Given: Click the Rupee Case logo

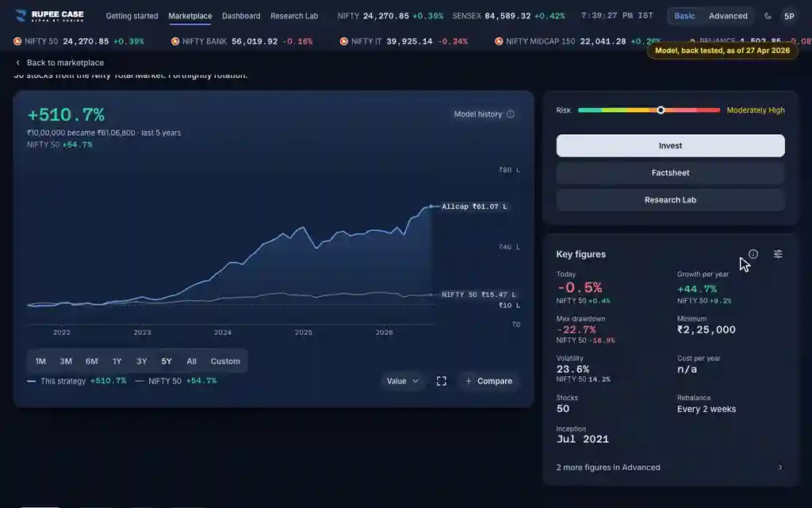Looking at the screenshot, I should tap(50, 16).
